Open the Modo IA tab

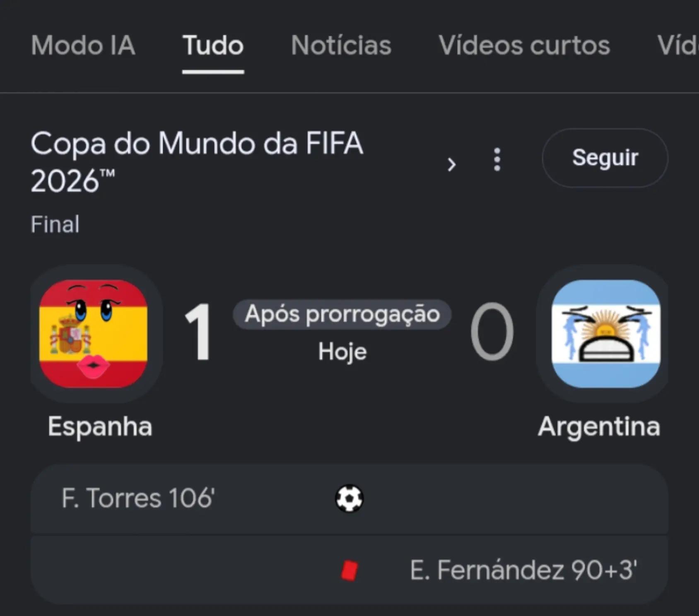tap(83, 45)
